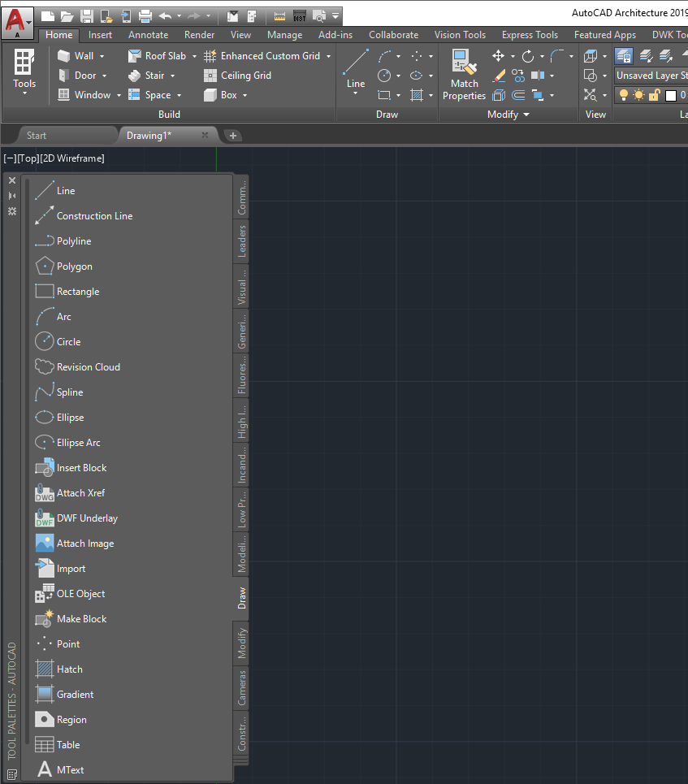688x784 pixels.
Task: Activate the Hatch tool
Action: [69, 669]
